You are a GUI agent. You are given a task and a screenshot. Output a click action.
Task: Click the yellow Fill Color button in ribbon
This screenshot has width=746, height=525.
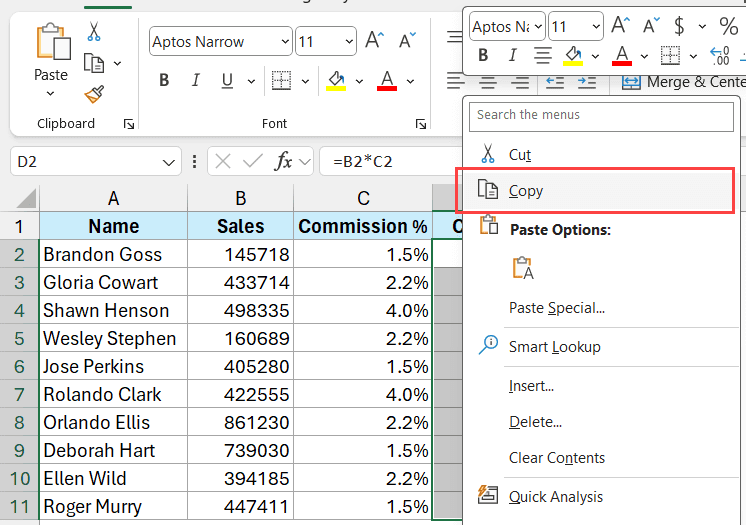click(x=336, y=81)
